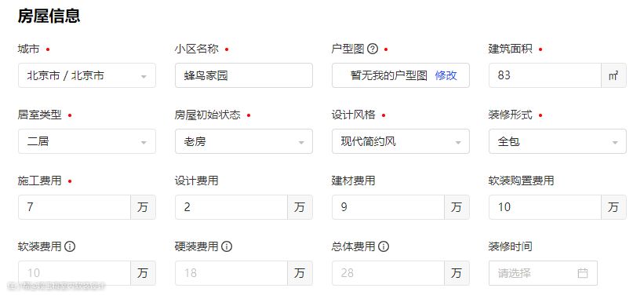This screenshot has height=299, width=644.
Task: Click the 建材费用 input showing 9
Action: tap(388, 207)
